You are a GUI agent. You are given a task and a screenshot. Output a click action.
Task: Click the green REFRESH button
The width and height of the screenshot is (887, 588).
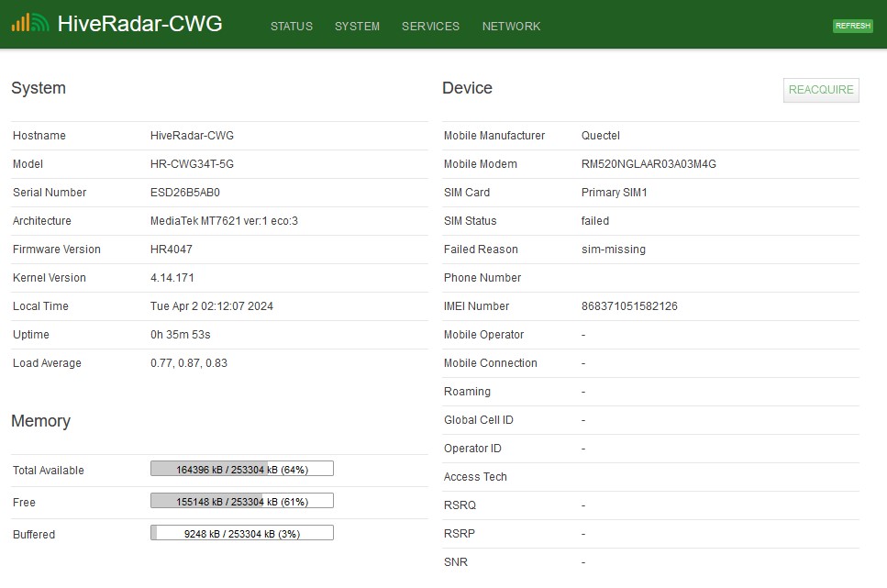(852, 26)
